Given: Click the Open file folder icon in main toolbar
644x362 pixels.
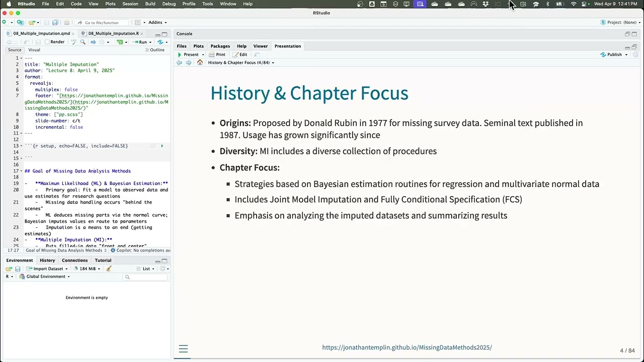Looking at the screenshot, I should point(31,22).
